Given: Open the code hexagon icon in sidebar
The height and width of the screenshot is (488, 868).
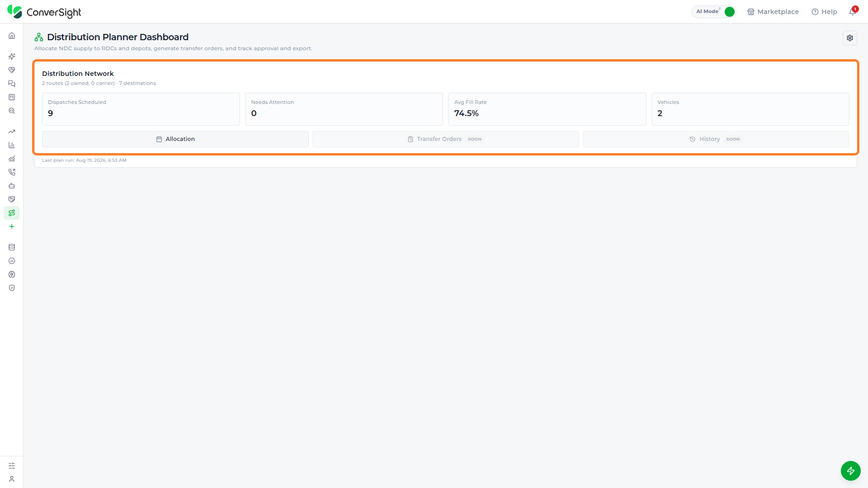Looking at the screenshot, I should pyautogui.click(x=12, y=261).
